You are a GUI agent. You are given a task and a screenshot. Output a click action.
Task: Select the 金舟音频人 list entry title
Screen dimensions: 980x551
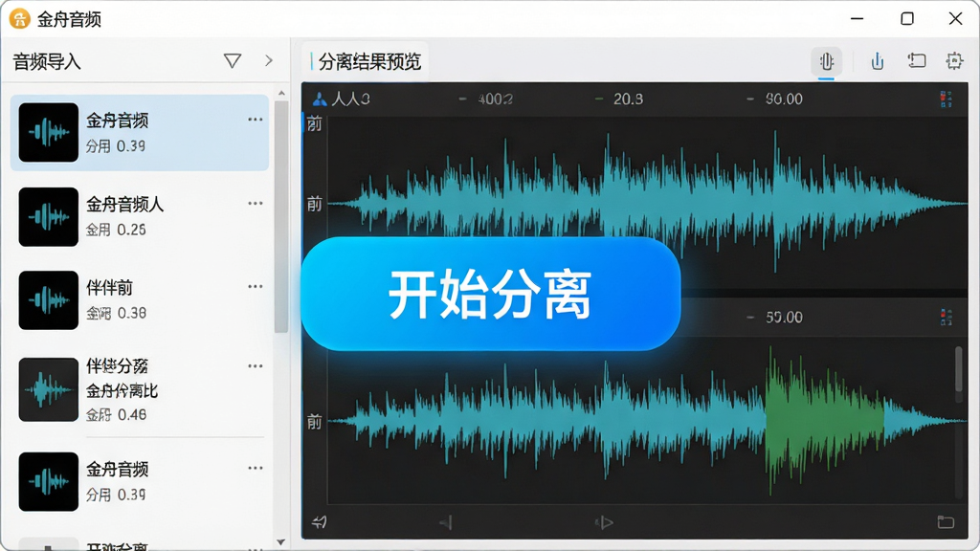click(x=125, y=205)
